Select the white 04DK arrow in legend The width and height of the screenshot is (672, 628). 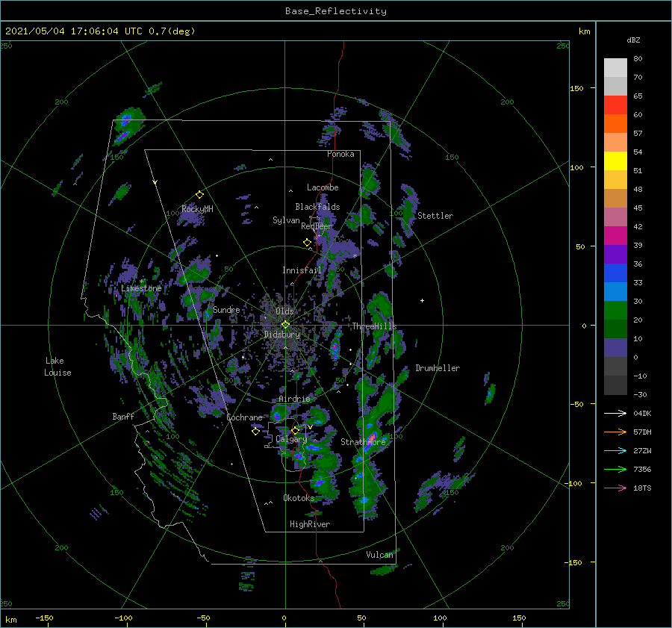(x=615, y=413)
